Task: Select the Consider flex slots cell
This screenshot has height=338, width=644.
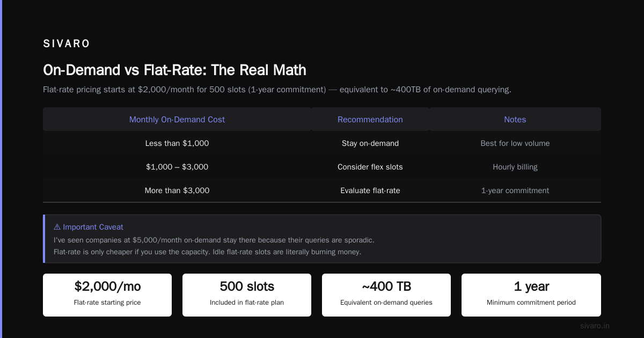Action: point(370,167)
